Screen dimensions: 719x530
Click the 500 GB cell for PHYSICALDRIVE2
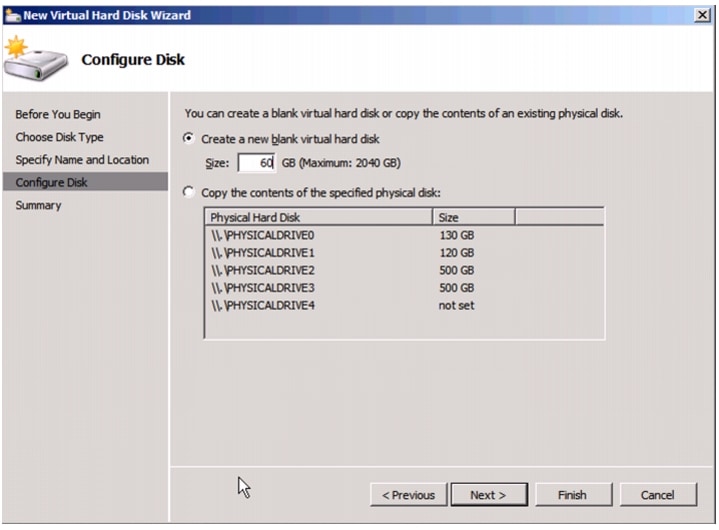(x=457, y=270)
